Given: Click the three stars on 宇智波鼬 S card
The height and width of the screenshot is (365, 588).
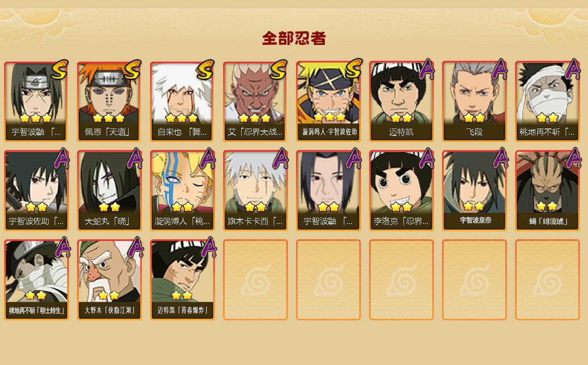Looking at the screenshot, I should pyautogui.click(x=36, y=118).
